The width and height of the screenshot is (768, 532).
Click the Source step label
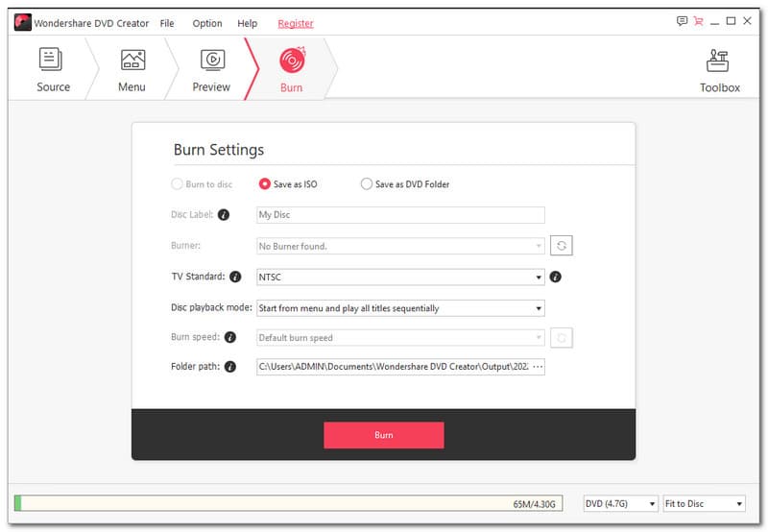(x=54, y=87)
